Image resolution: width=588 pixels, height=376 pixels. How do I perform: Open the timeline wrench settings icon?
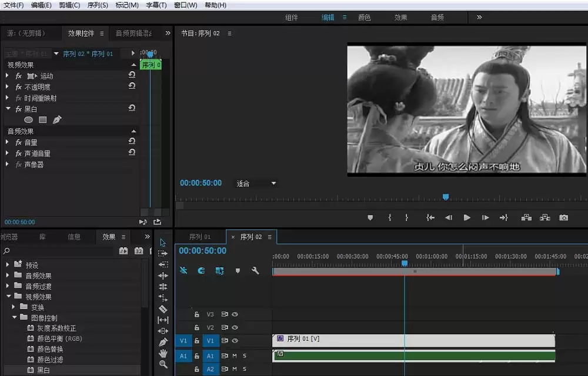tap(255, 270)
